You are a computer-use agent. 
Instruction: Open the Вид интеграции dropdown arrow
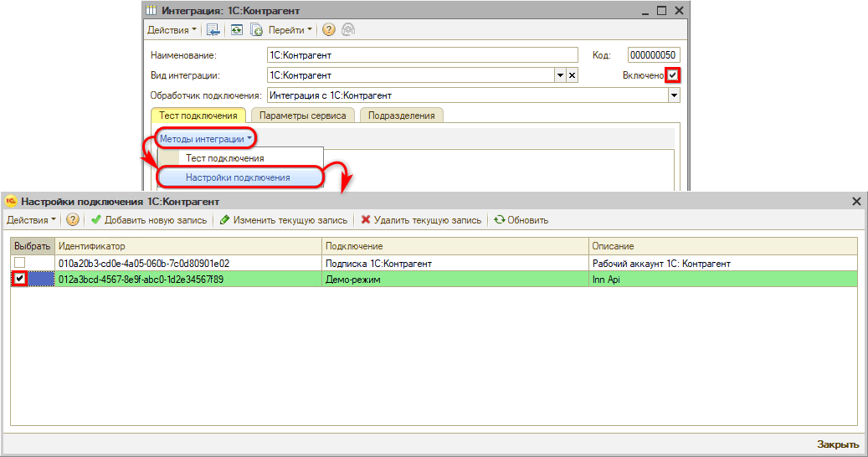tap(560, 75)
